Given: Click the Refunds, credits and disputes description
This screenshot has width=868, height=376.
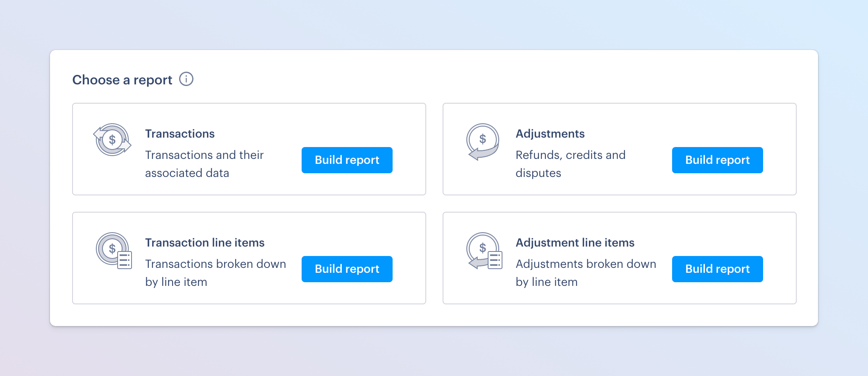Looking at the screenshot, I should pos(570,164).
